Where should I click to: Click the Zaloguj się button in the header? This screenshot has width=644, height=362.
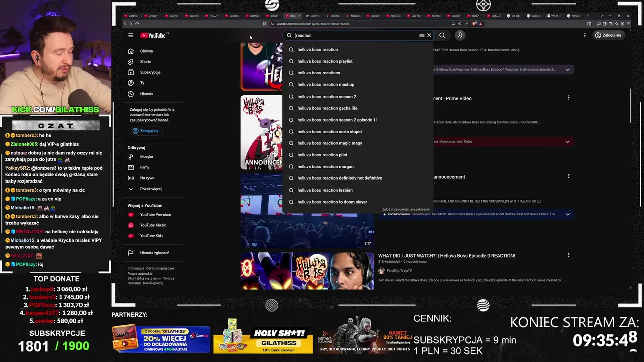pos(608,35)
